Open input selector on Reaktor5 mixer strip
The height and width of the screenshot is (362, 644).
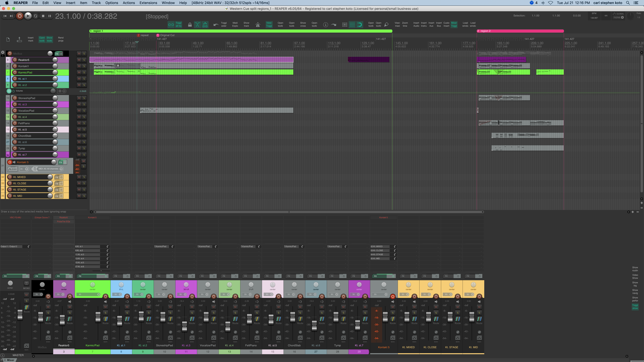click(x=60, y=294)
